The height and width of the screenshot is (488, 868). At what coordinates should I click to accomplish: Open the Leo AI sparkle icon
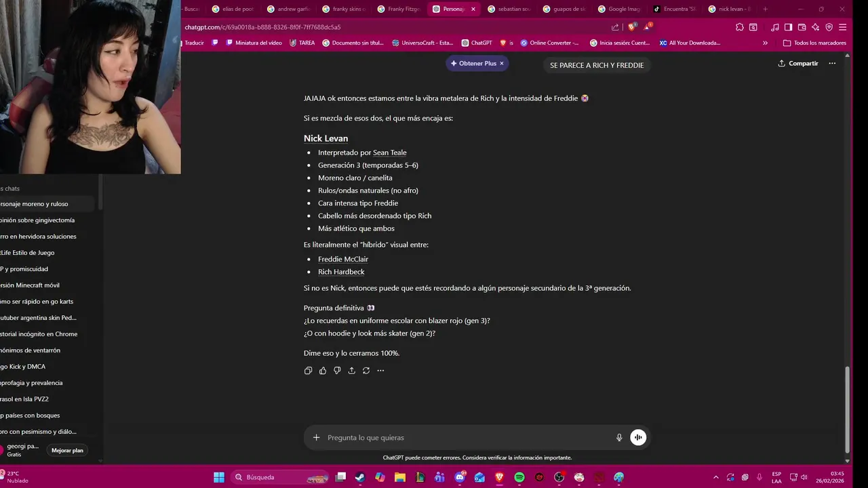[x=815, y=27]
